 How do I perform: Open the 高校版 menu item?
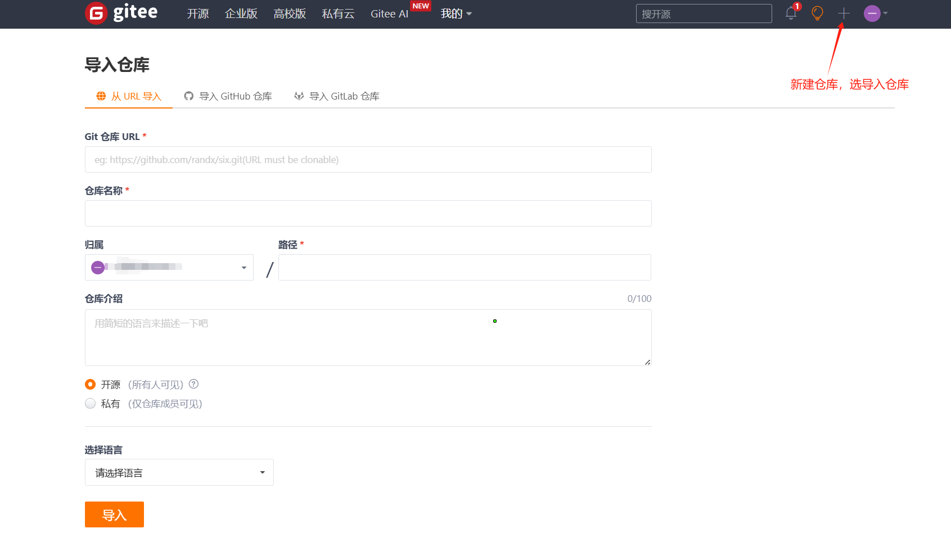click(290, 13)
